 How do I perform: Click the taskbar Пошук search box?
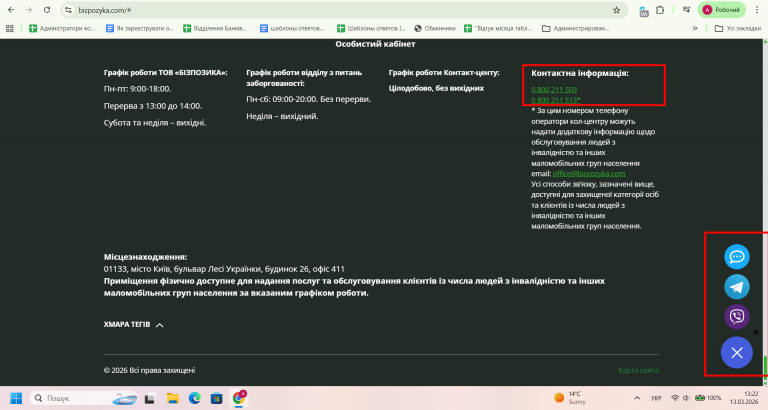84,398
